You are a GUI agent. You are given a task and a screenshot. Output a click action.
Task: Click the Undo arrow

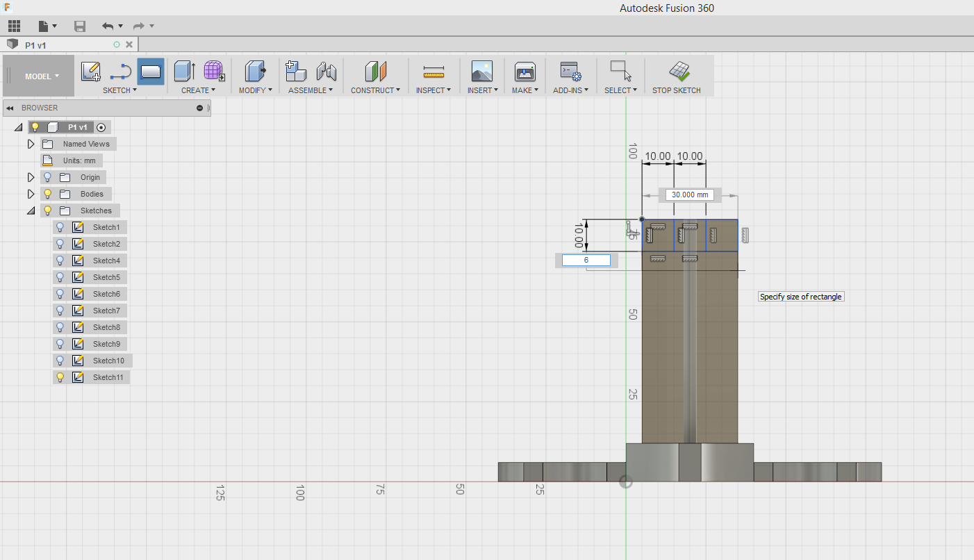(108, 26)
